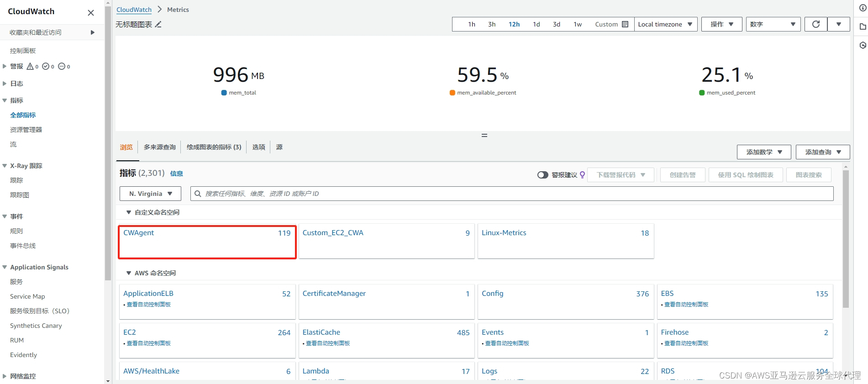Click the alarm-state triangle warning icon
This screenshot has width=868, height=384.
click(x=30, y=66)
